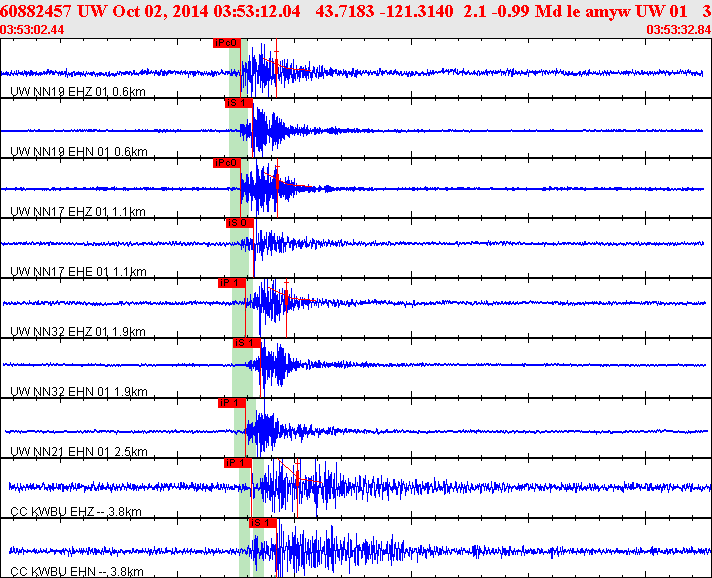Click the start time 03:53:02.44
712x578 pixels.
point(32,30)
